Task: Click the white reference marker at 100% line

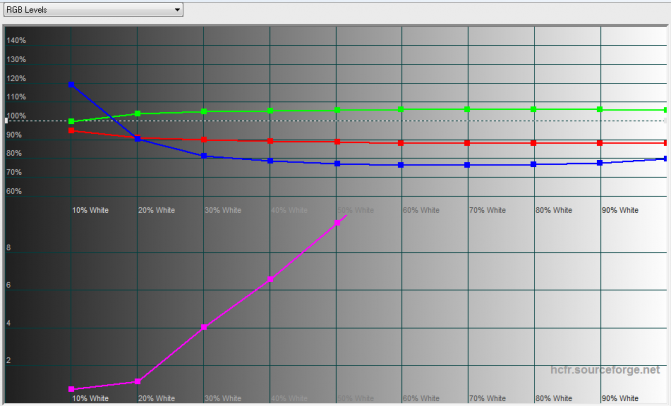Action: tap(4, 121)
